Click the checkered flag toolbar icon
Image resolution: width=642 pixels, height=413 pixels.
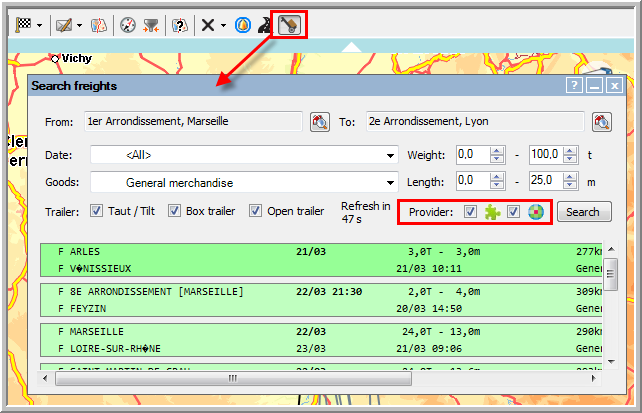[x=22, y=24]
